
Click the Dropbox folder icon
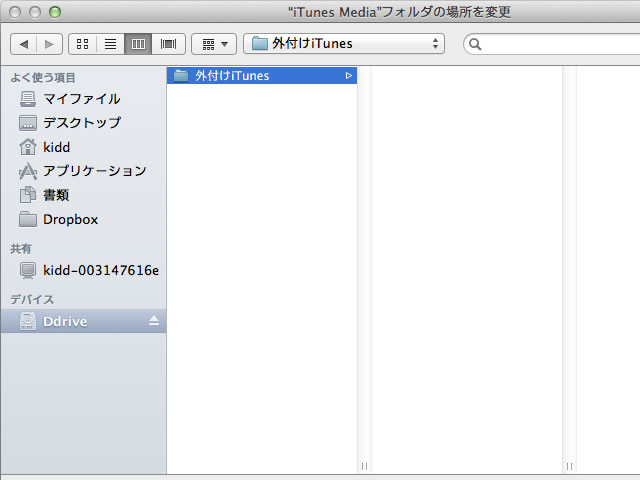(28, 220)
